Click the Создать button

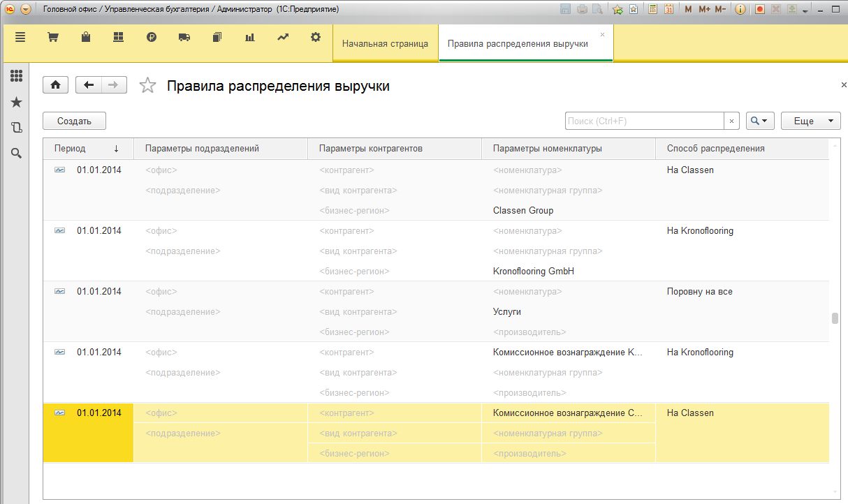pyautogui.click(x=74, y=121)
